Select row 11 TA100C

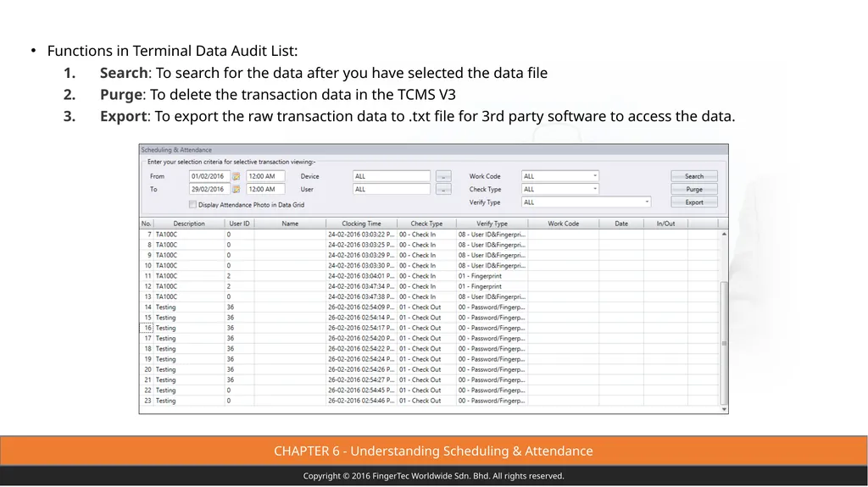click(429, 276)
